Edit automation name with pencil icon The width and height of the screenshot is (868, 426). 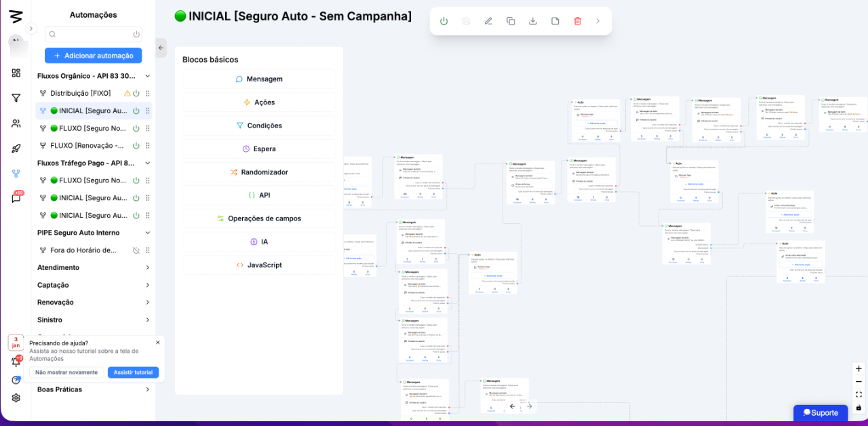488,21
